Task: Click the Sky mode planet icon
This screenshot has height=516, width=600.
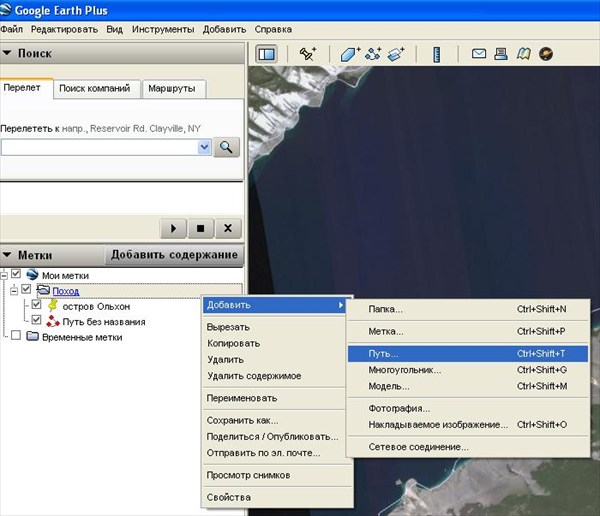Action: click(x=546, y=54)
